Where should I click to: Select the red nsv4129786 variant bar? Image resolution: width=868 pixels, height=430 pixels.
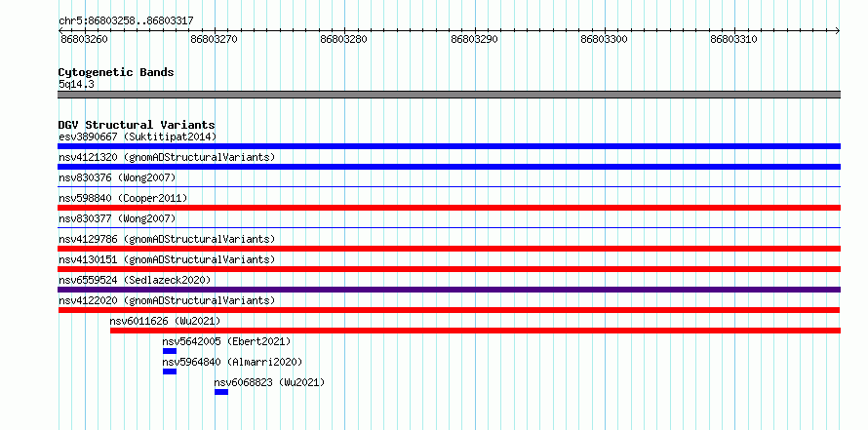(449, 249)
